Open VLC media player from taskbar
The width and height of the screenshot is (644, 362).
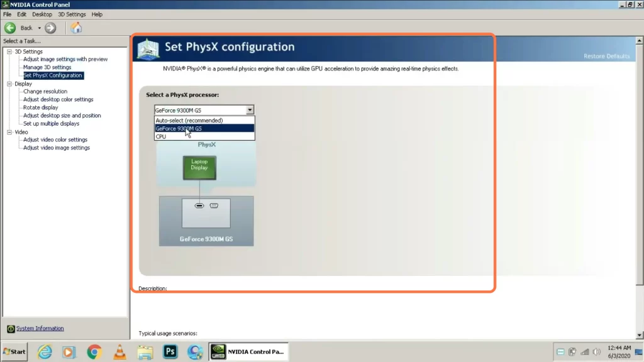pyautogui.click(x=119, y=352)
